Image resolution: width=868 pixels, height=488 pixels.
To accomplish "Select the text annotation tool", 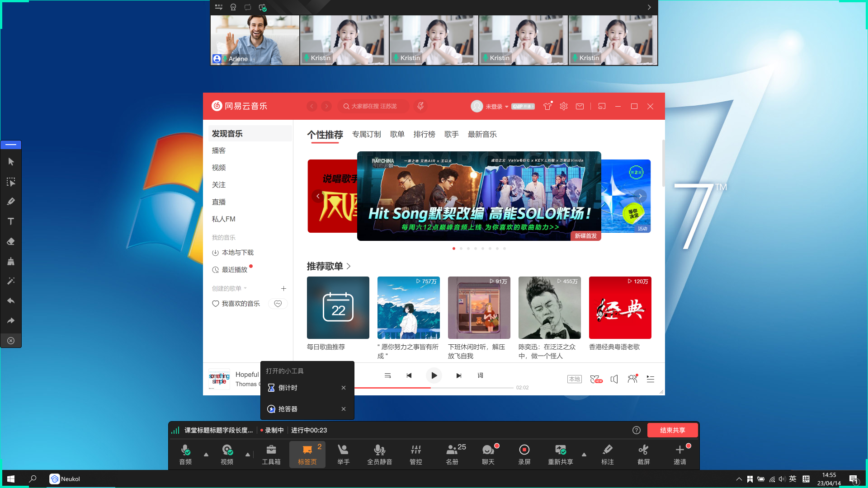I will click(x=11, y=221).
